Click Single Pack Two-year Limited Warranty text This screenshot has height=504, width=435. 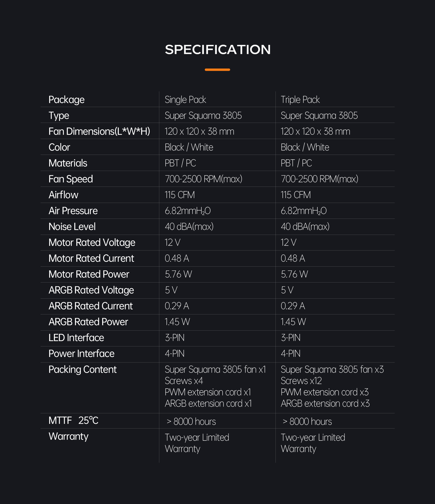[x=197, y=443]
